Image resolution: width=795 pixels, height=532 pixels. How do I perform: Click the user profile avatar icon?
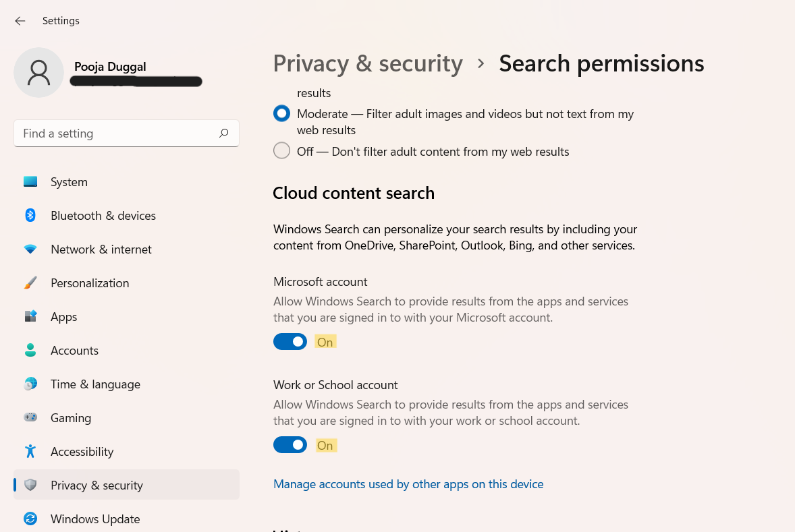tap(39, 72)
